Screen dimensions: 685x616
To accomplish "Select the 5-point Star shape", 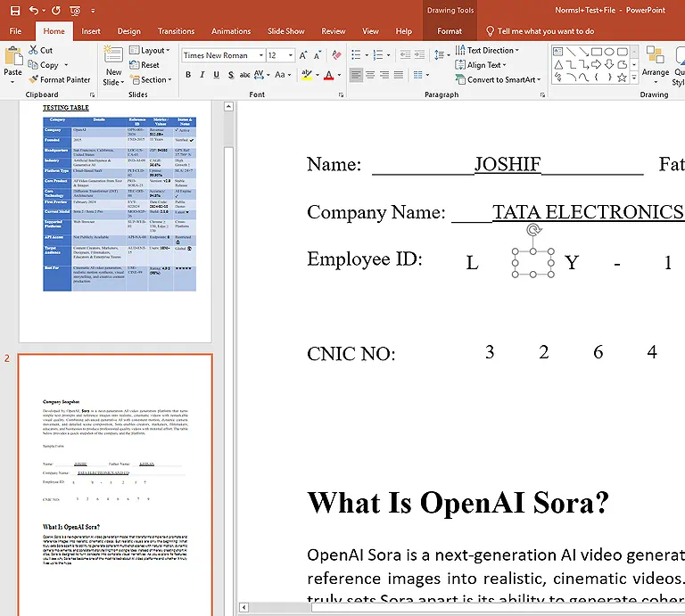I will [622, 78].
